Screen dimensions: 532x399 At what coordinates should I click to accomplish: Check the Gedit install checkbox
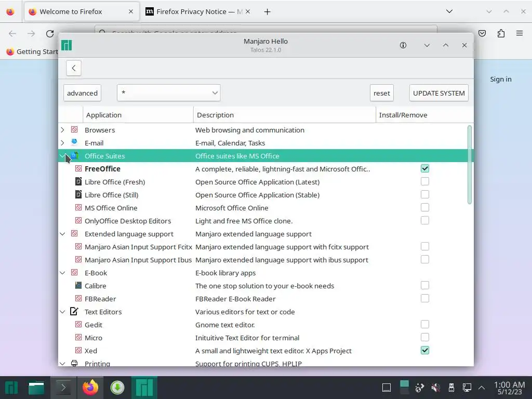(x=425, y=324)
